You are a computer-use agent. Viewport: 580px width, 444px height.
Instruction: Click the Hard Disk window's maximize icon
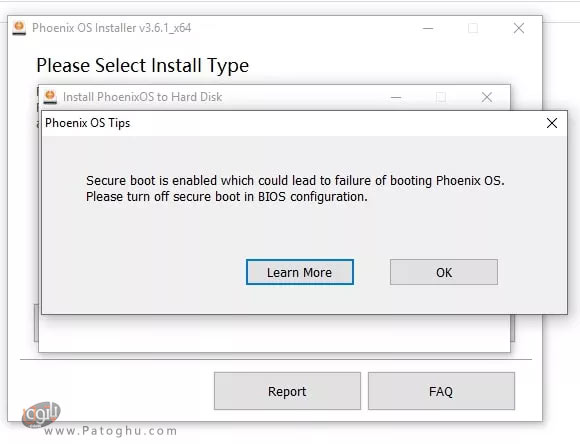[x=441, y=97]
